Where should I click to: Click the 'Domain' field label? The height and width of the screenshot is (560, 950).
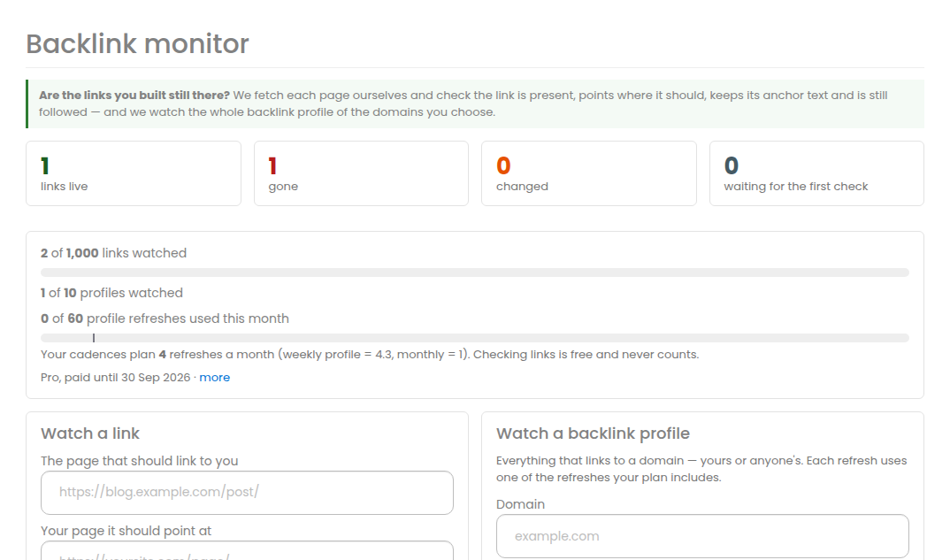[x=520, y=504]
